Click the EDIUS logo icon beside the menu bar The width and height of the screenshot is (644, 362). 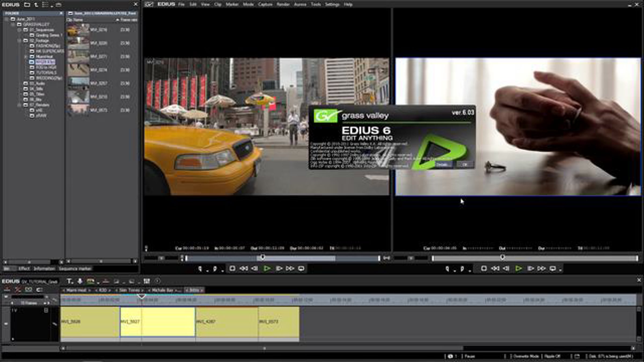pos(148,4)
